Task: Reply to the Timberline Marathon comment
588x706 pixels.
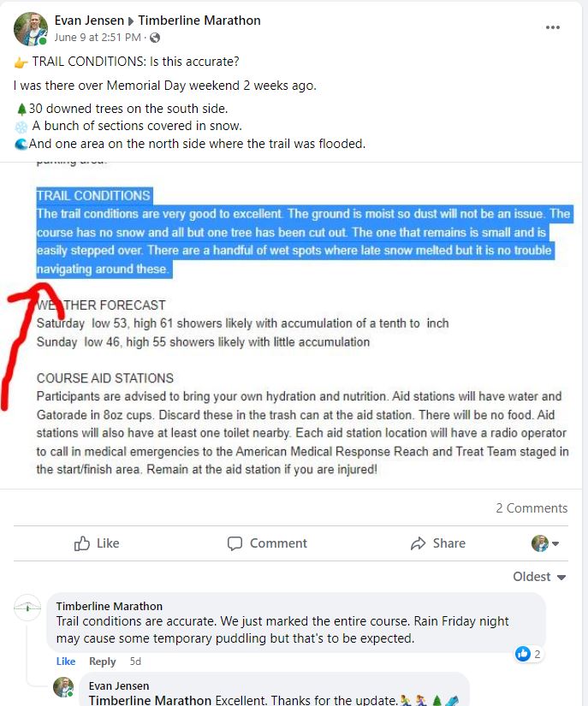Action: [x=102, y=661]
